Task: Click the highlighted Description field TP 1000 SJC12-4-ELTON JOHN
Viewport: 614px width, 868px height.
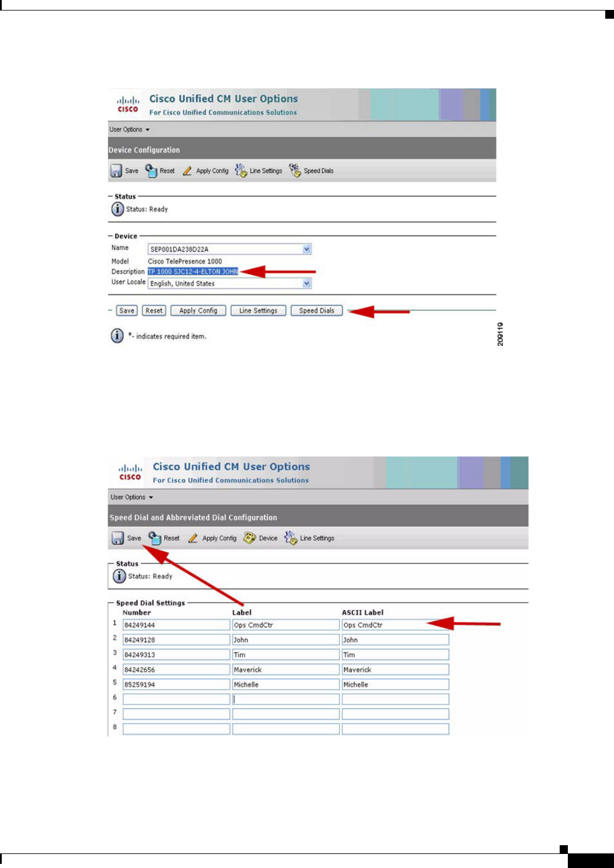Action: tap(193, 272)
